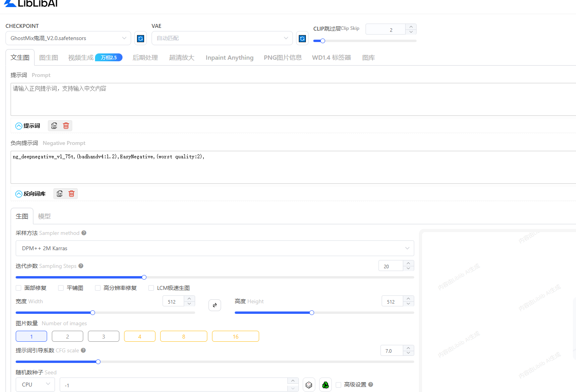Select 4 as the number of images

[x=139, y=337]
